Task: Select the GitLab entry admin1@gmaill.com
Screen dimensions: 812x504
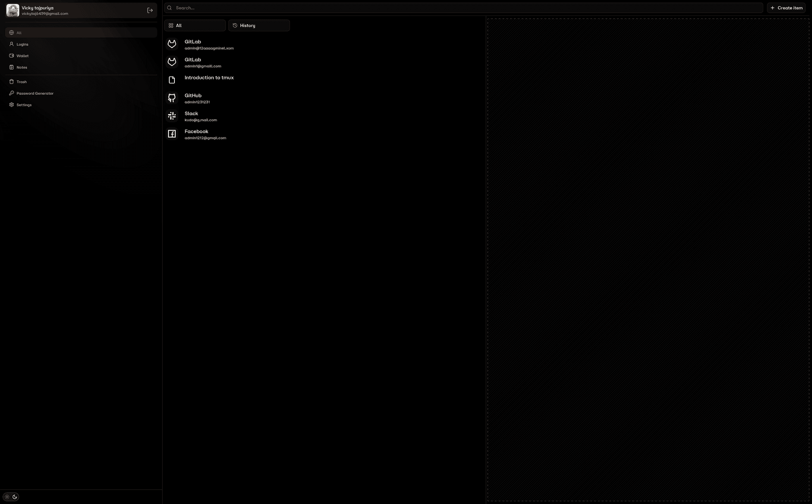Action: click(203, 63)
